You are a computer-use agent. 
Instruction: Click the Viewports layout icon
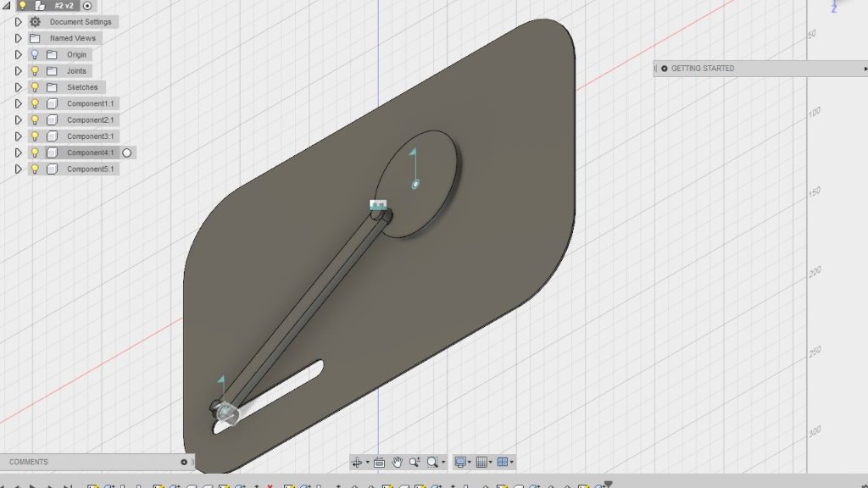coord(502,462)
